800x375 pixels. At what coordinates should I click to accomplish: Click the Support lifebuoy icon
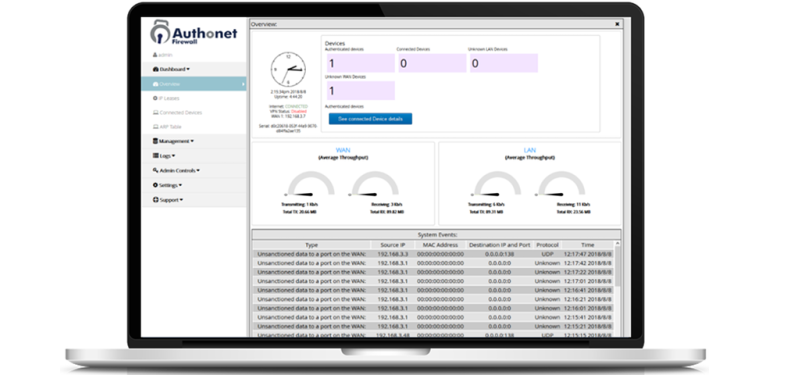[156, 200]
